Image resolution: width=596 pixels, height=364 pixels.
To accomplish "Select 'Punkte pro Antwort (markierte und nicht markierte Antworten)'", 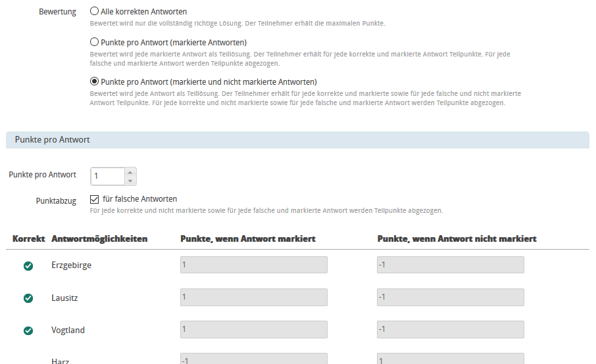I will (x=94, y=81).
